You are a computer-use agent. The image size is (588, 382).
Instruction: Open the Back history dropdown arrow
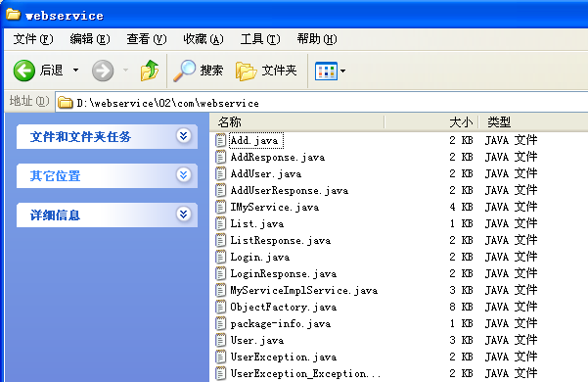point(75,71)
